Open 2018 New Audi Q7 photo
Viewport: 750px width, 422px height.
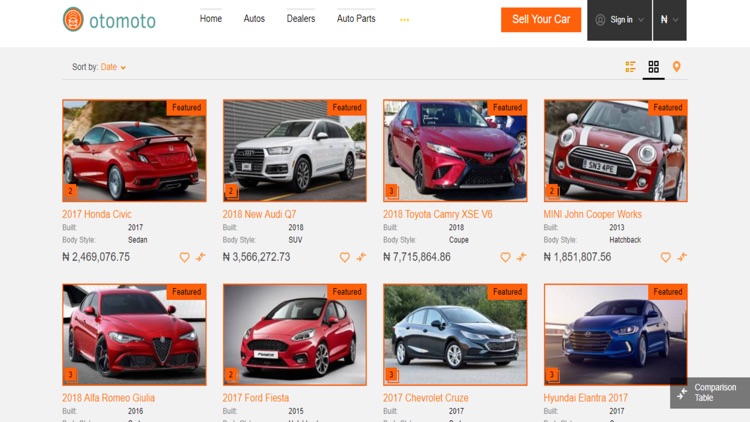coord(295,150)
